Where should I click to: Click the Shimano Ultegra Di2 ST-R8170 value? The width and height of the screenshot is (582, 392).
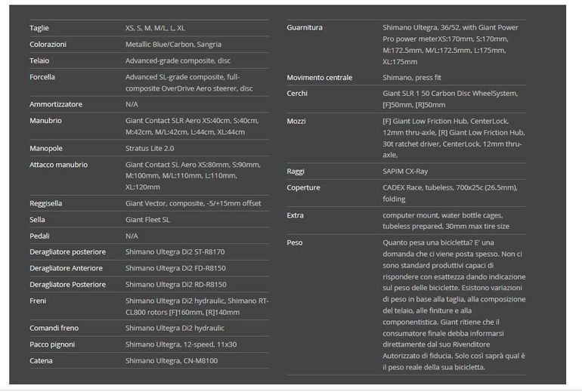(175, 252)
